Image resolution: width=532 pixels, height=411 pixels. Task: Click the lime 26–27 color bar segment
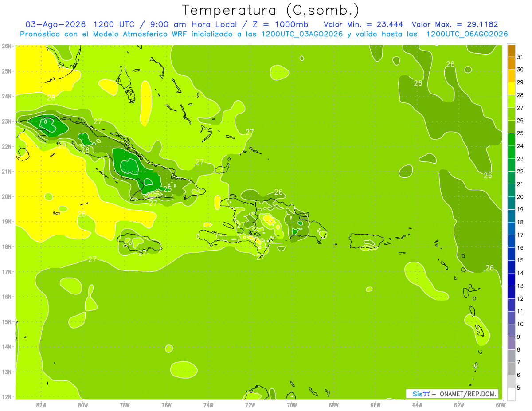(x=511, y=114)
